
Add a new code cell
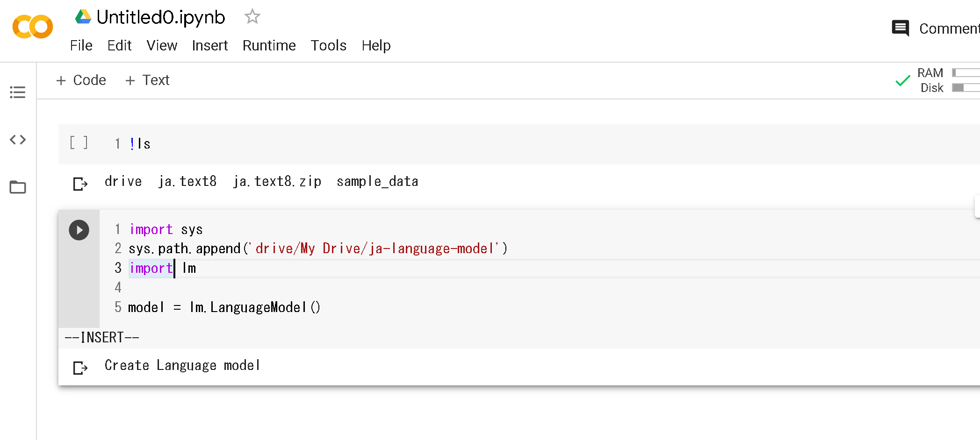[x=81, y=80]
